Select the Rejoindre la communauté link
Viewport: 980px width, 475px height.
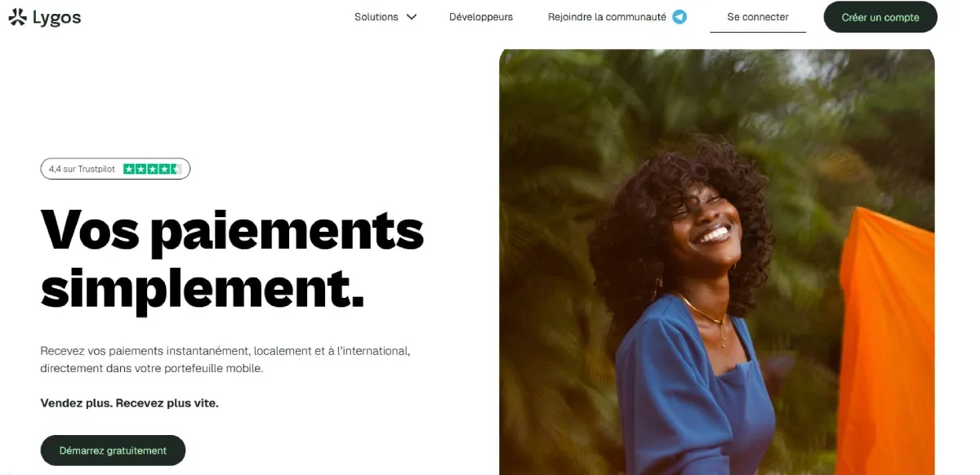607,16
